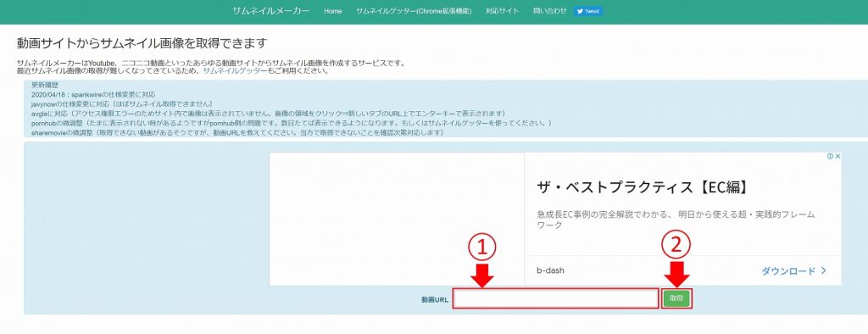This screenshot has height=334, width=868.
Task: Follow the サムネイルゲッター link in the description
Action: tap(235, 71)
